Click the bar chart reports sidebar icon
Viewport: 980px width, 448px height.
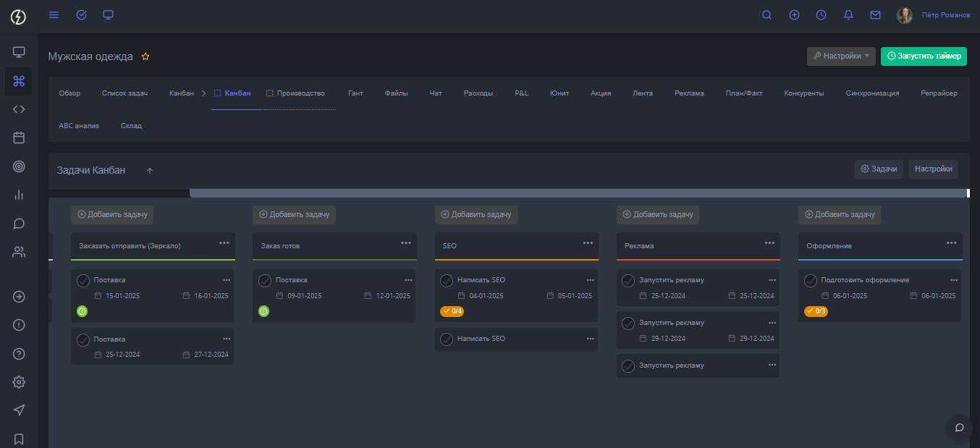pyautogui.click(x=19, y=195)
